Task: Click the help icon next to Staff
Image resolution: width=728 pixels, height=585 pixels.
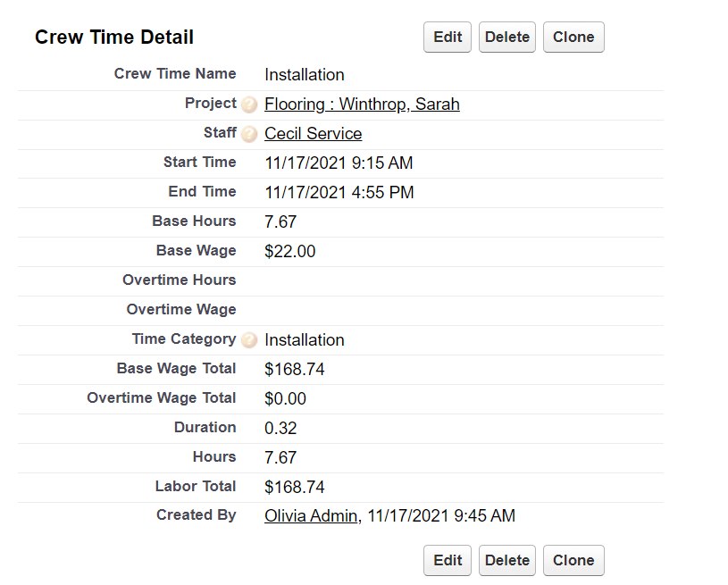Action: [249, 135]
